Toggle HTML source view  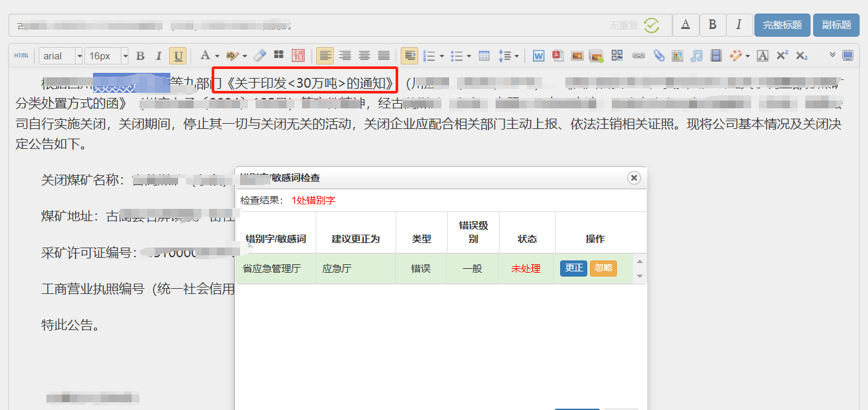(x=21, y=56)
